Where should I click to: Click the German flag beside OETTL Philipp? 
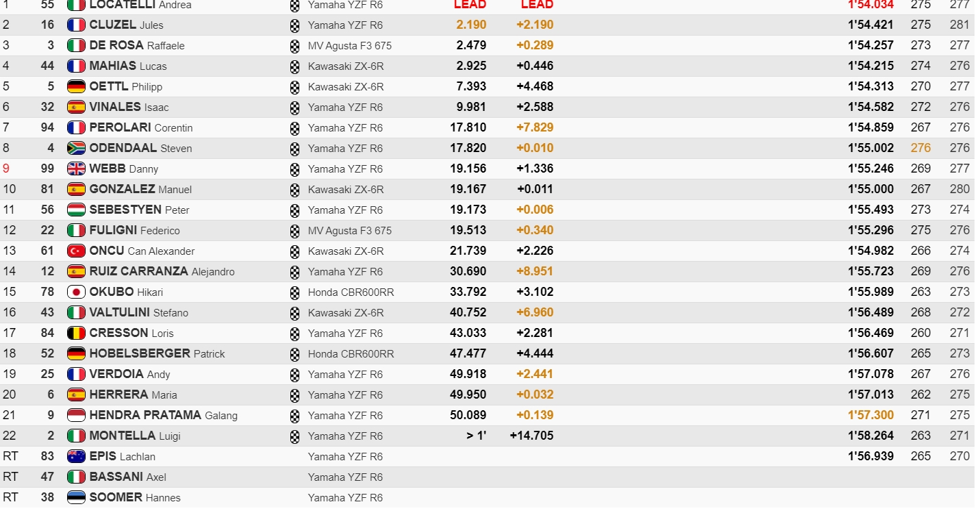76,86
